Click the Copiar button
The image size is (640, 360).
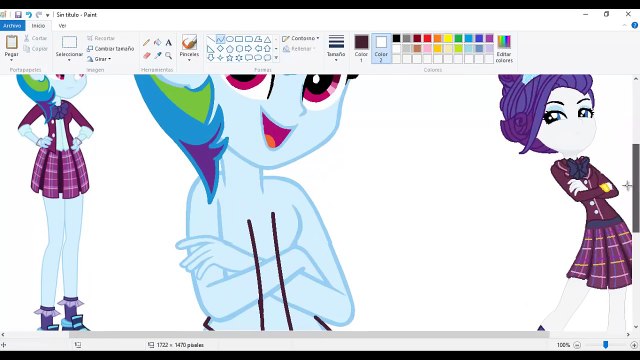pyautogui.click(x=36, y=49)
